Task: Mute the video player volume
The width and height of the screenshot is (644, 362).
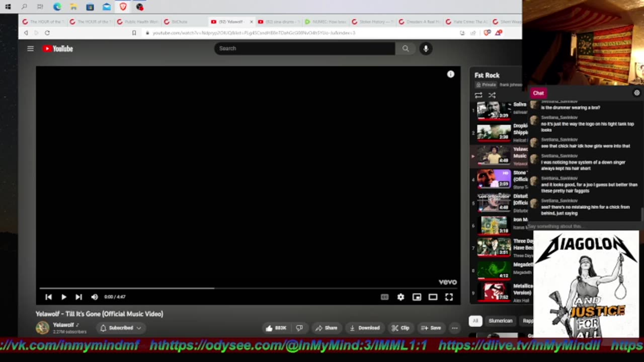Action: (x=94, y=297)
